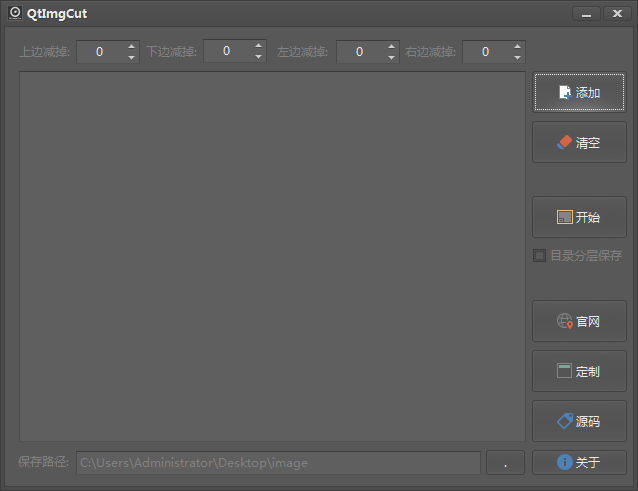Image resolution: width=638 pixels, height=491 pixels.
Task: Increase the 上边减掉 value with up arrow
Action: tap(131, 46)
